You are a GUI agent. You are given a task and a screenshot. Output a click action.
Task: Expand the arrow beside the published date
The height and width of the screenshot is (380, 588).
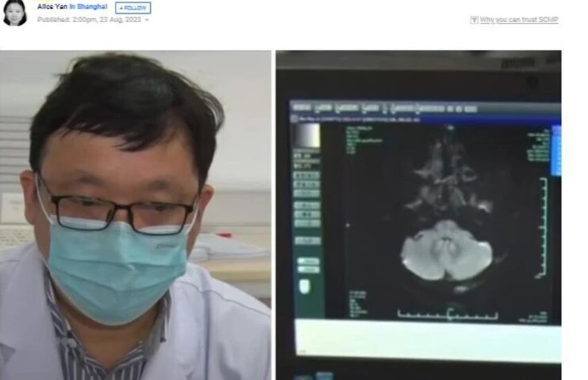point(147,19)
